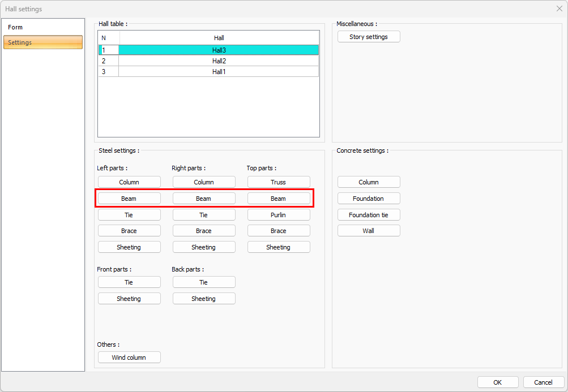Select the Settings tab in sidebar
The height and width of the screenshot is (392, 568).
pos(43,42)
